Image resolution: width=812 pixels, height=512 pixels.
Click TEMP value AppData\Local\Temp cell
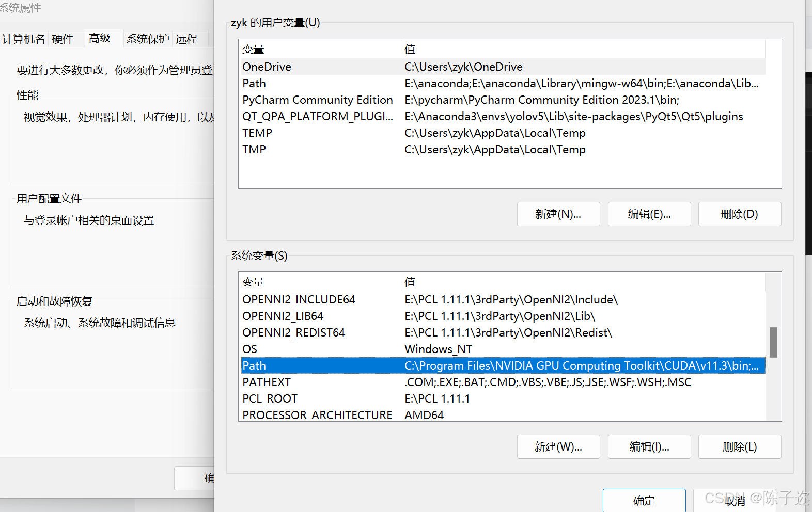click(495, 133)
